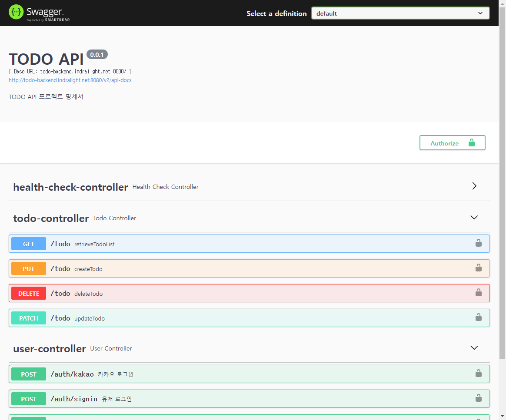Click the 0.0.1 version badge
This screenshot has height=420, width=506.
pyautogui.click(x=97, y=54)
